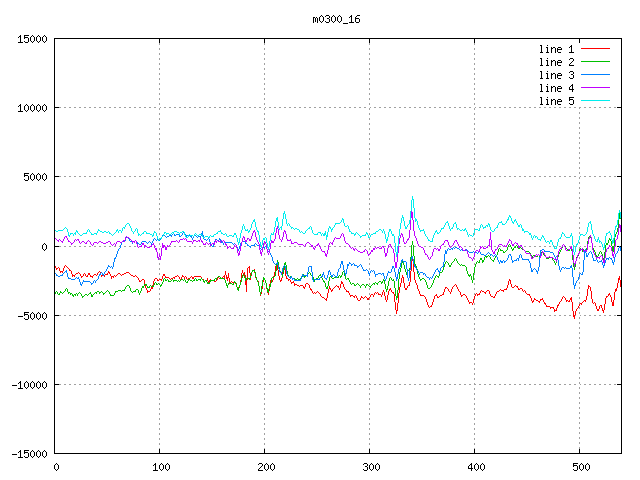Select the 'line 5' legend label
The image size is (640, 480).
click(x=556, y=101)
